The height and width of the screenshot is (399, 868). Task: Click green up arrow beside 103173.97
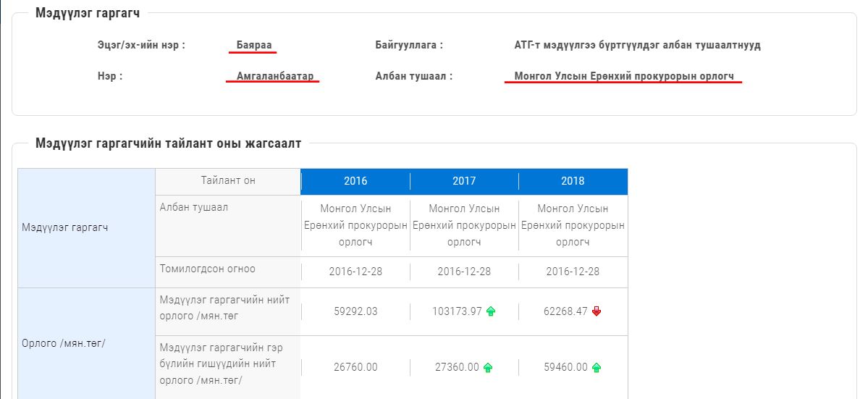click(491, 311)
